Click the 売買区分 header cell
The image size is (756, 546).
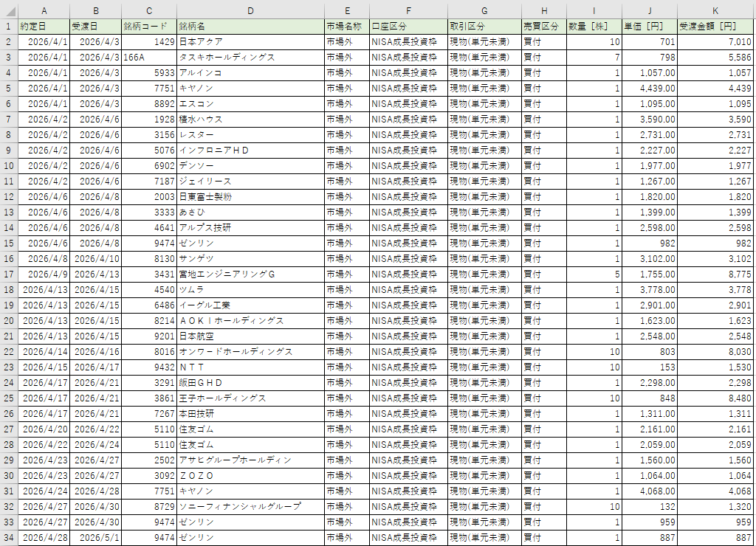[x=544, y=27]
